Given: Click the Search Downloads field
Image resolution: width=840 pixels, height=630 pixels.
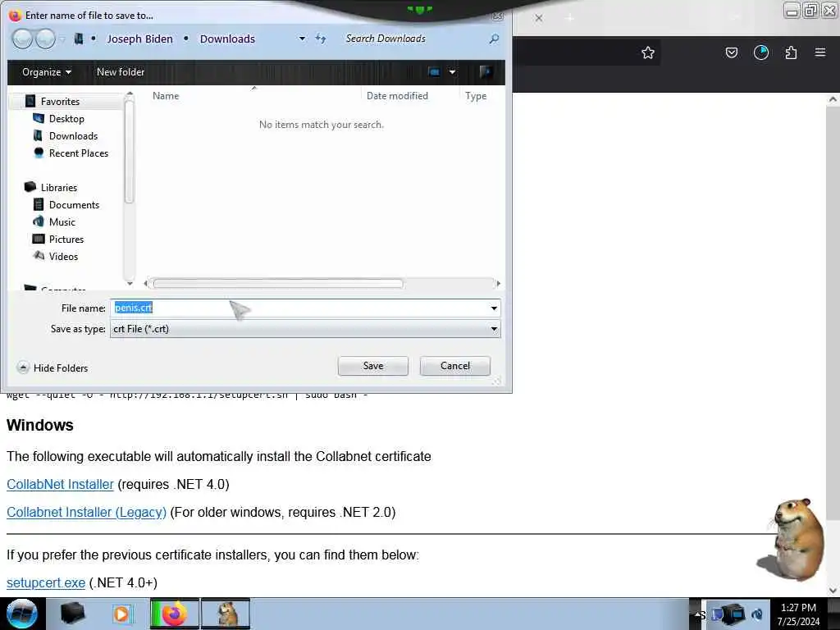Looking at the screenshot, I should tap(413, 39).
